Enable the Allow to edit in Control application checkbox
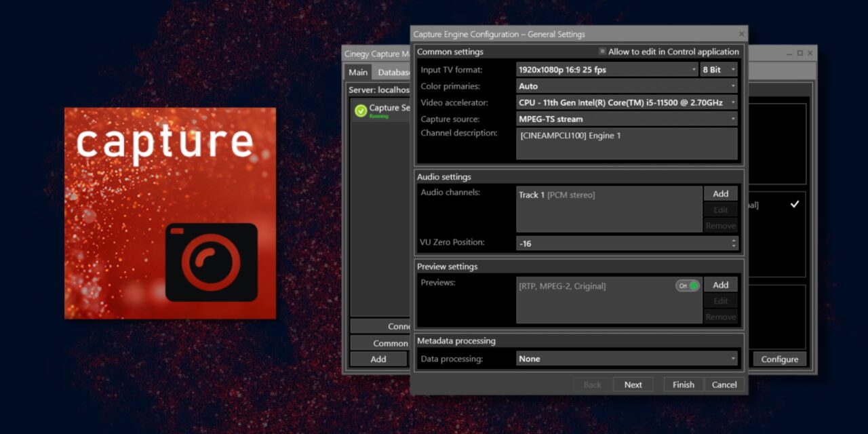The width and height of the screenshot is (868, 434). 601,52
